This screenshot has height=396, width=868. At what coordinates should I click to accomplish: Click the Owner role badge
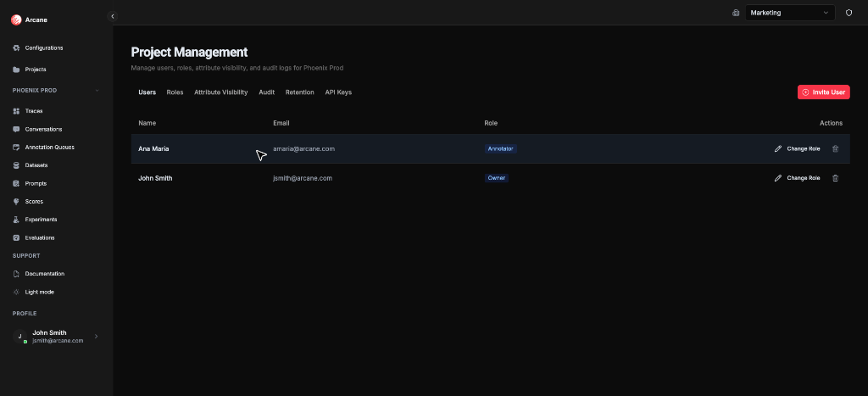tap(496, 178)
